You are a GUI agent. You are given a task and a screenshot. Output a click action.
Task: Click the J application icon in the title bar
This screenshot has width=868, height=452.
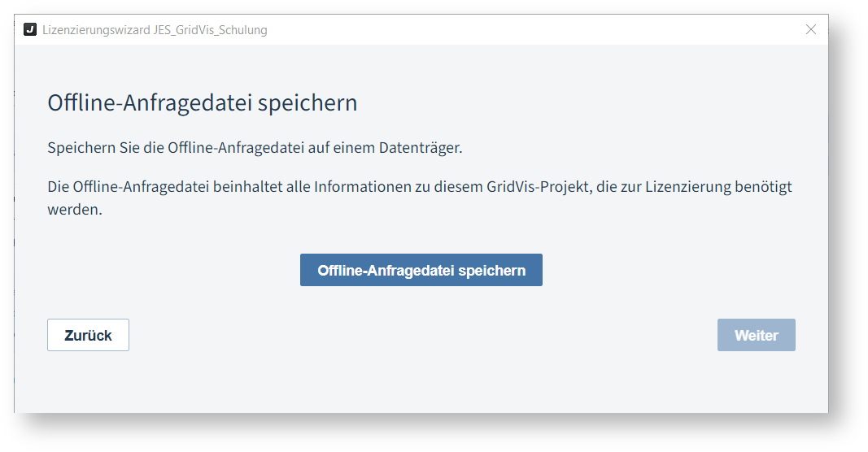tap(30, 29)
